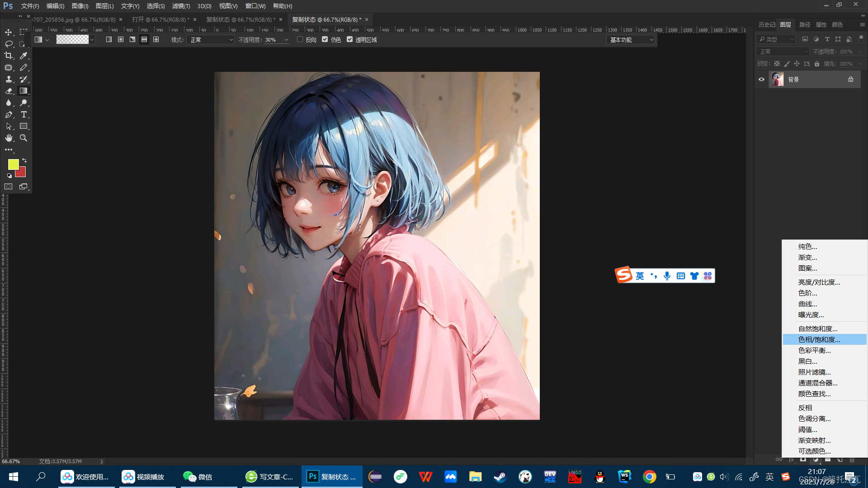
Task: Switch to the 路径 panel tab
Action: point(805,24)
